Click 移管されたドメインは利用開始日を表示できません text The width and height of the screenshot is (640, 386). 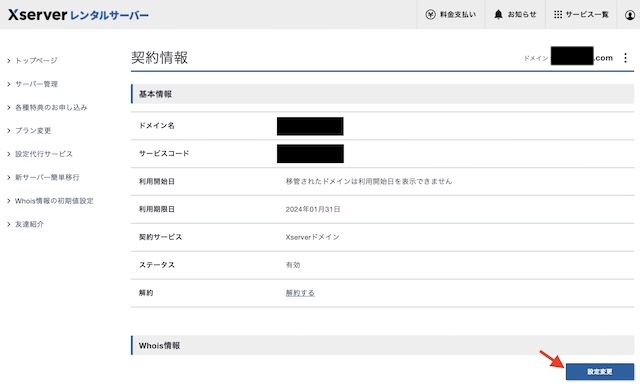(369, 181)
